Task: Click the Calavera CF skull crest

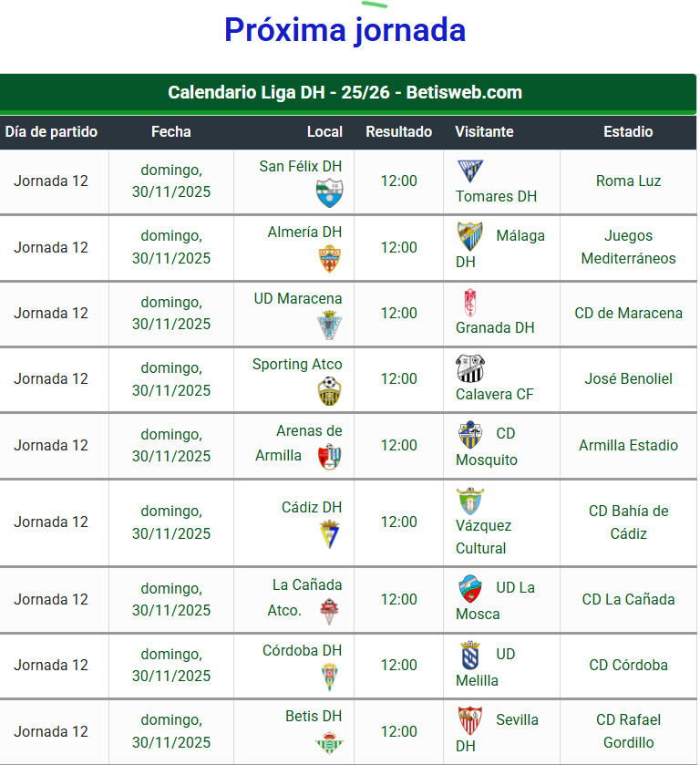Action: [469, 369]
